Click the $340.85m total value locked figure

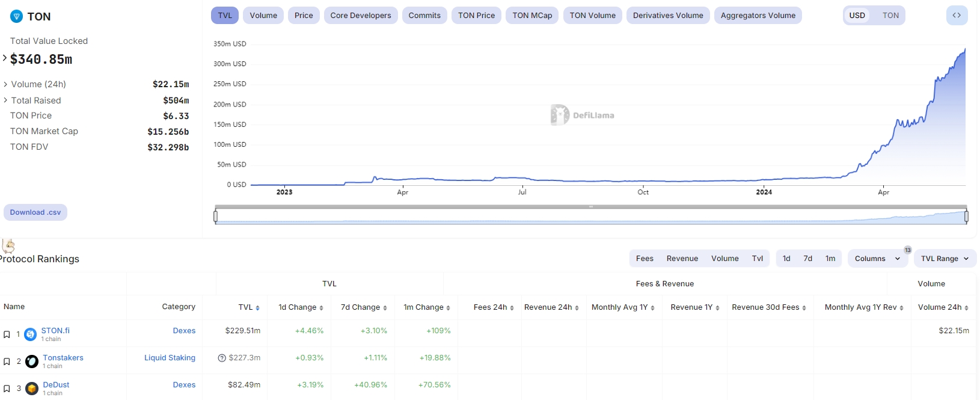[x=41, y=60]
